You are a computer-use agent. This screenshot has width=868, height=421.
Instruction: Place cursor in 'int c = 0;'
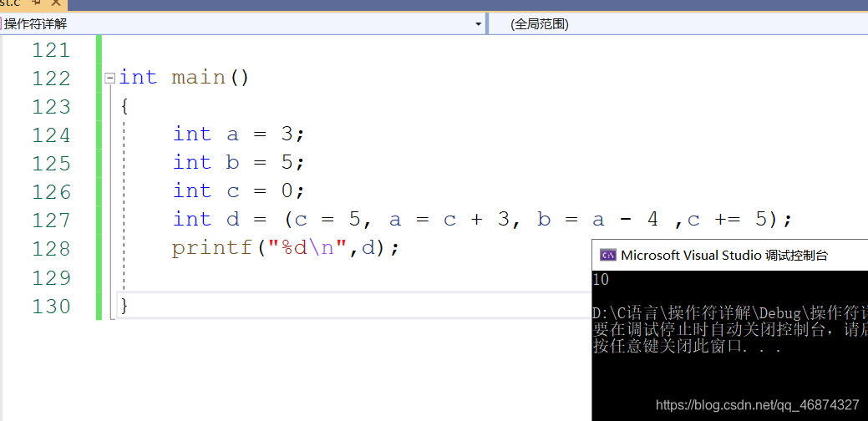pos(239,191)
